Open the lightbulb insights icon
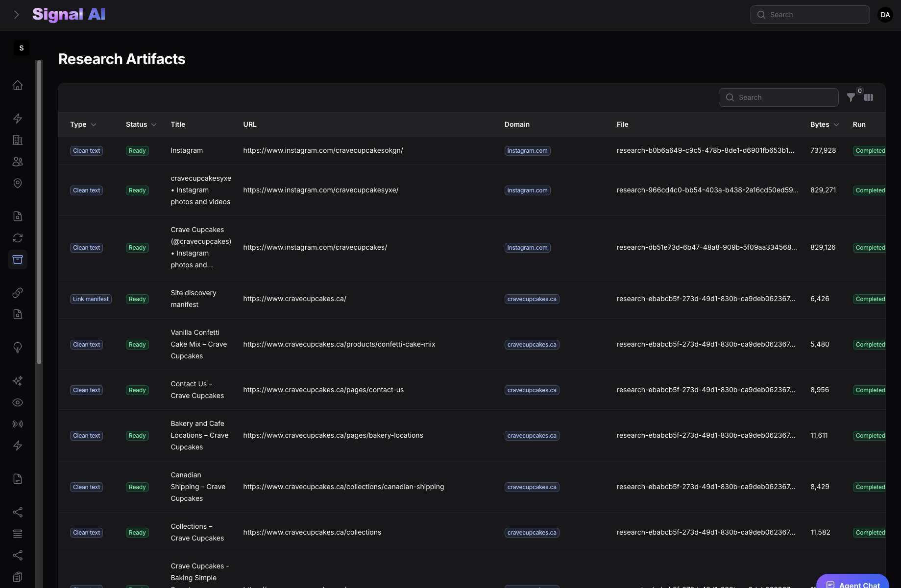 18,348
